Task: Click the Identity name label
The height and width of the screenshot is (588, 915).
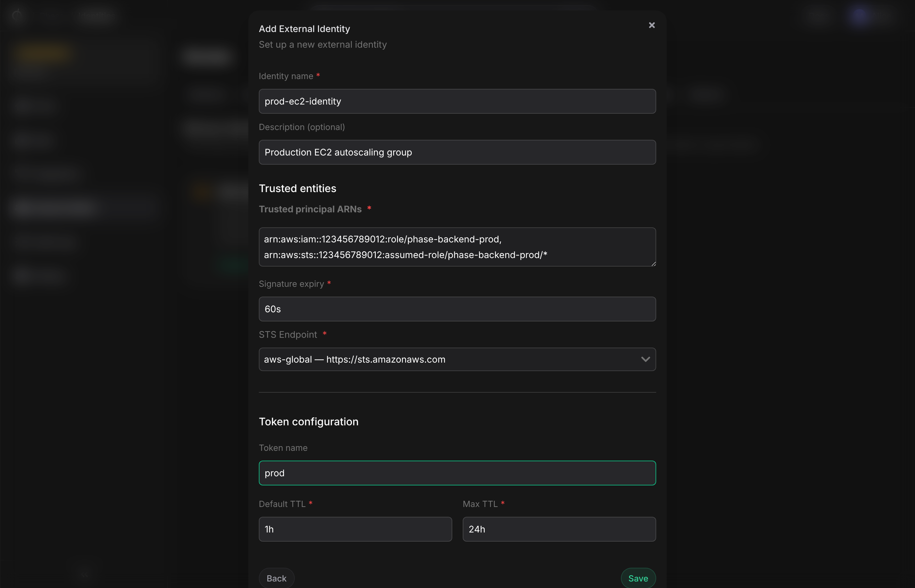Action: [x=286, y=76]
